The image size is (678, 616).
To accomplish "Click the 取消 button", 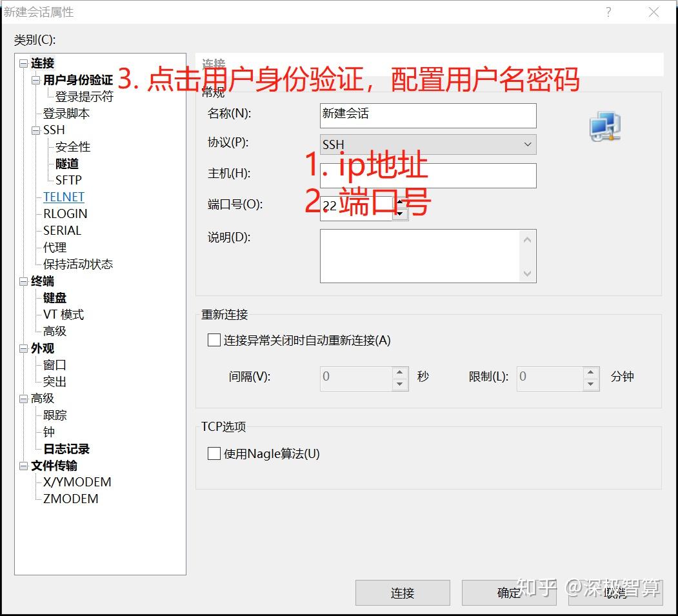I will tap(614, 593).
